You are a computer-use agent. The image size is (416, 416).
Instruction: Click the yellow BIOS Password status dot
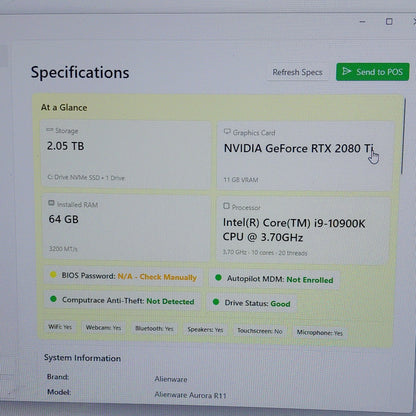point(53,275)
